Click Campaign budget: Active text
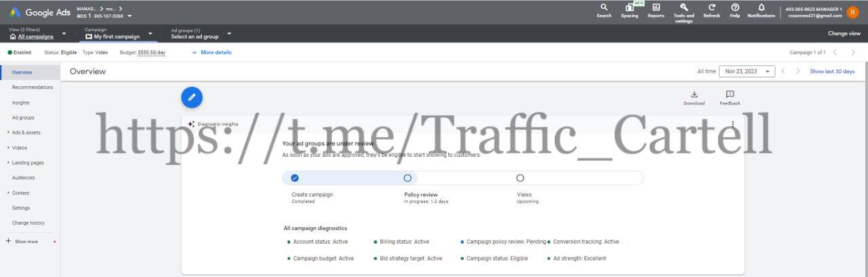The image size is (868, 277). [323, 259]
